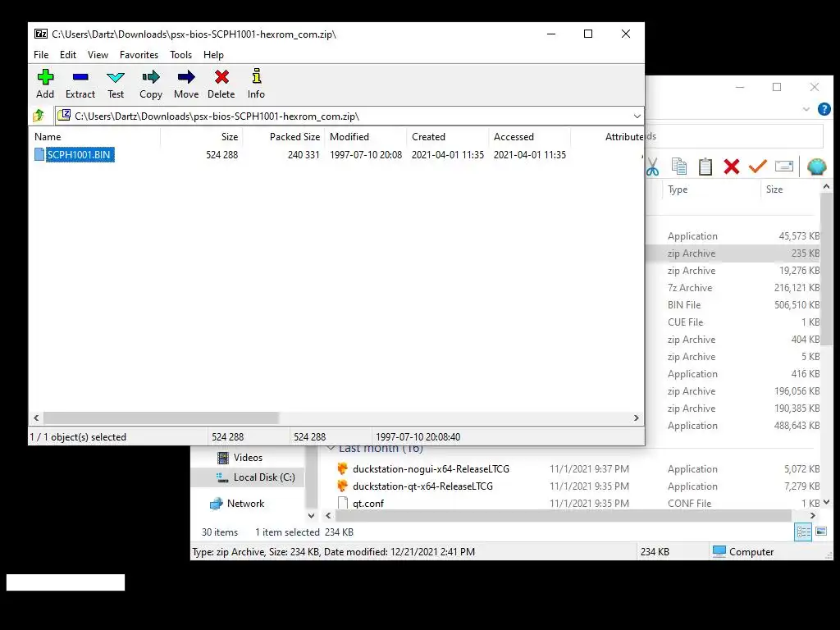Click the 7z Archive 216,121 KB row
Viewport: 840px width, 630px height.
pyautogui.click(x=733, y=288)
